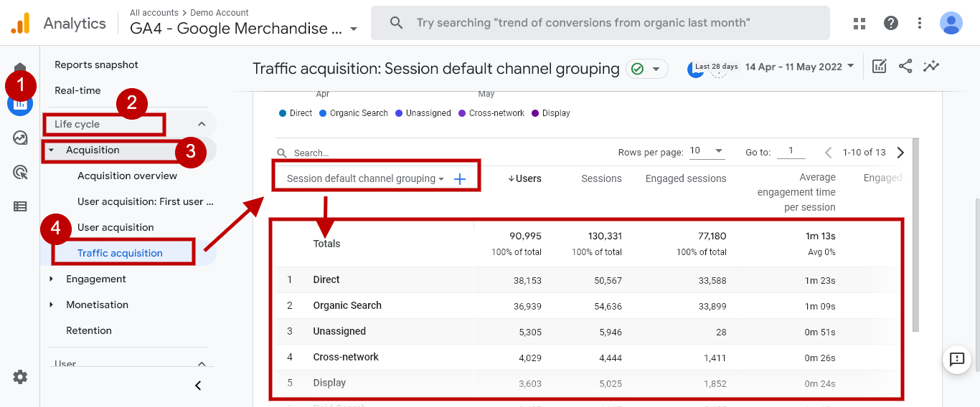Sort by the Engaged sessions column
The height and width of the screenshot is (407, 980).
tap(686, 178)
